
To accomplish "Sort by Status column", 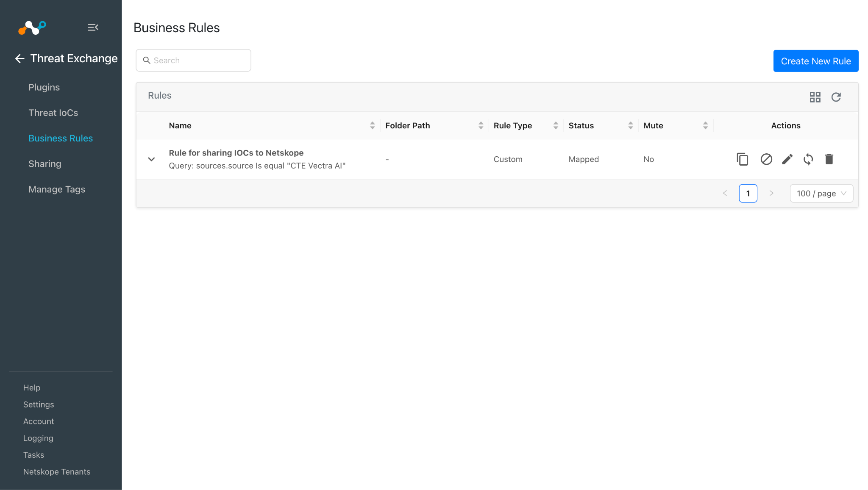I will pos(631,125).
